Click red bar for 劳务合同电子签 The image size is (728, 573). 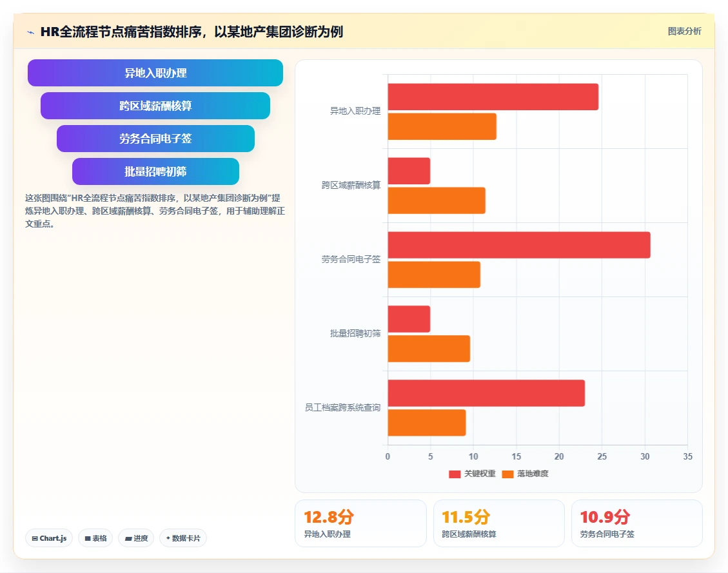519,245
